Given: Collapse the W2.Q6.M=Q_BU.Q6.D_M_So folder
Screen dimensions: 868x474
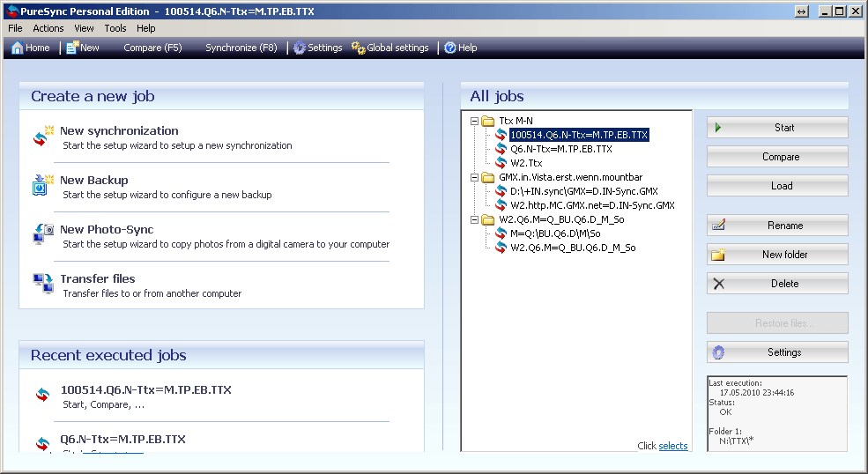Looking at the screenshot, I should tap(474, 219).
